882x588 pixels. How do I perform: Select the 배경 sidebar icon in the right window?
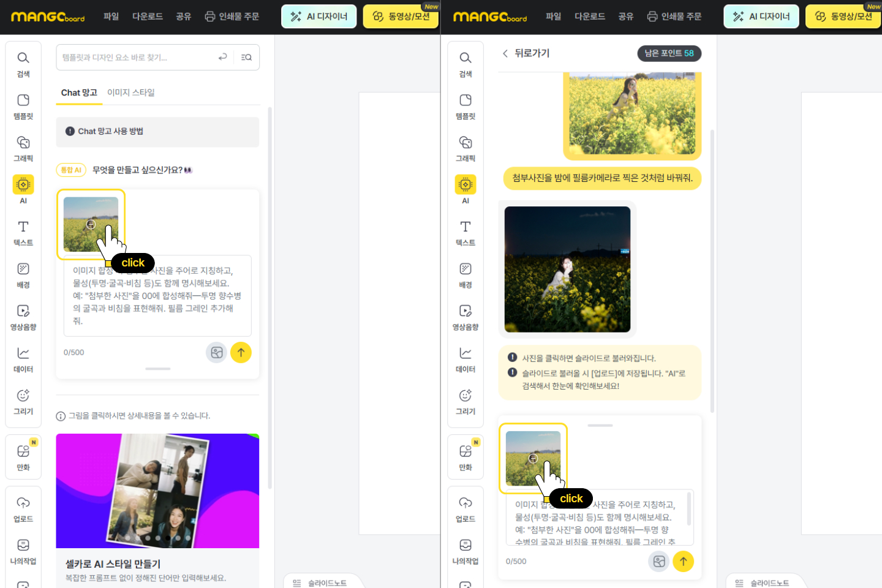point(466,275)
